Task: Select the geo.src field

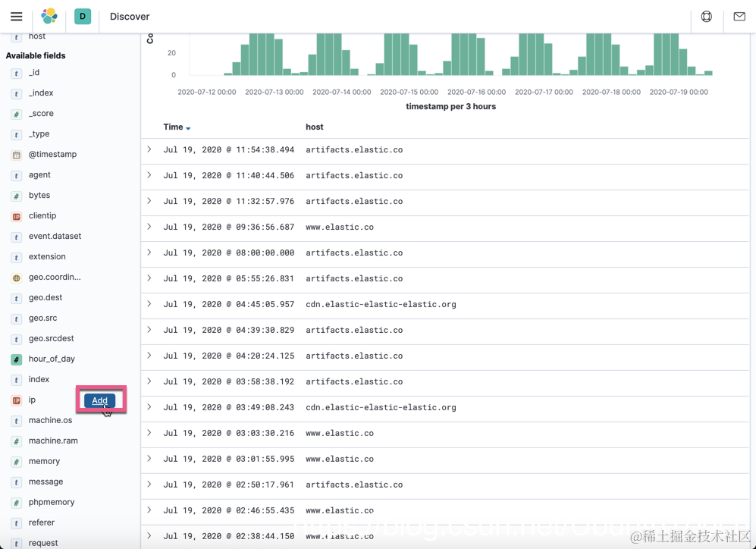Action: point(43,318)
